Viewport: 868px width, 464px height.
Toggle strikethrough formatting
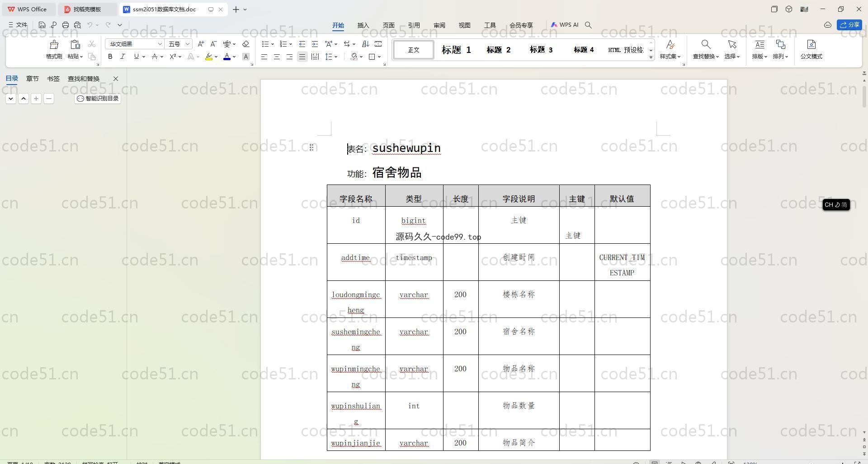tap(155, 57)
